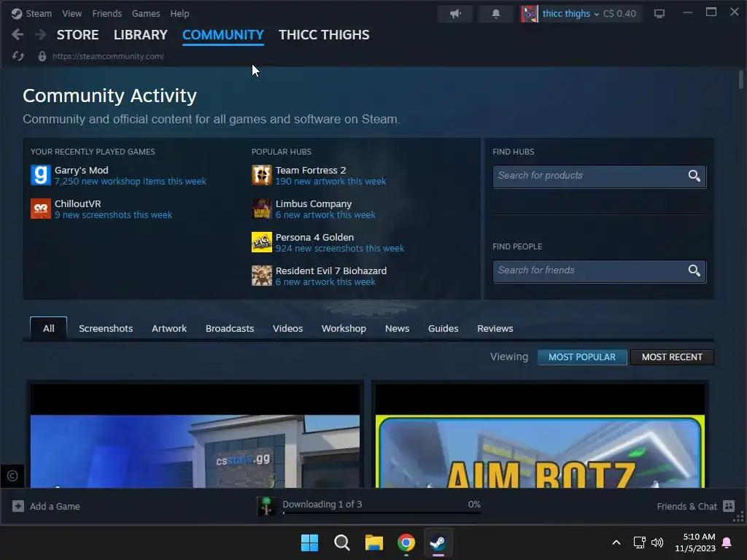Screen dimensions: 747x560
Task: Switch to Artwork tab
Action: point(169,329)
